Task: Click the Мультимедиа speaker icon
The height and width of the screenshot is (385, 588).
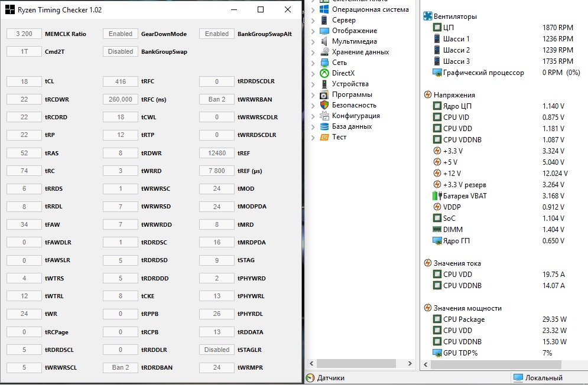Action: [324, 41]
